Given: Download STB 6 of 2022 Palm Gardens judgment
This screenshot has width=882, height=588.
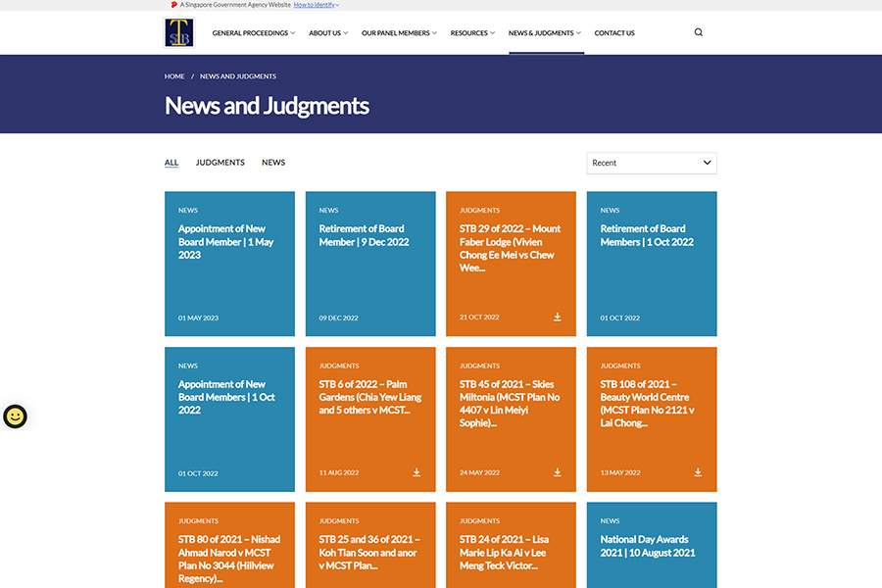Looking at the screenshot, I should (416, 472).
